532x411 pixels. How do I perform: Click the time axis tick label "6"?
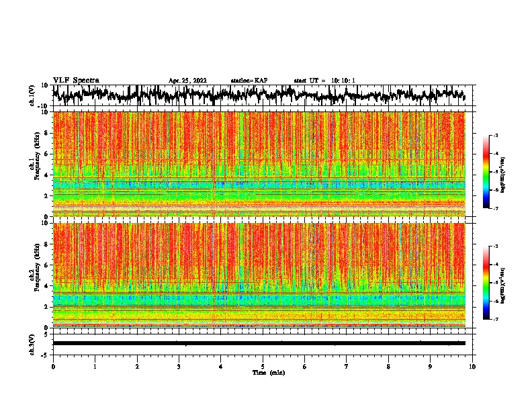[x=305, y=367]
